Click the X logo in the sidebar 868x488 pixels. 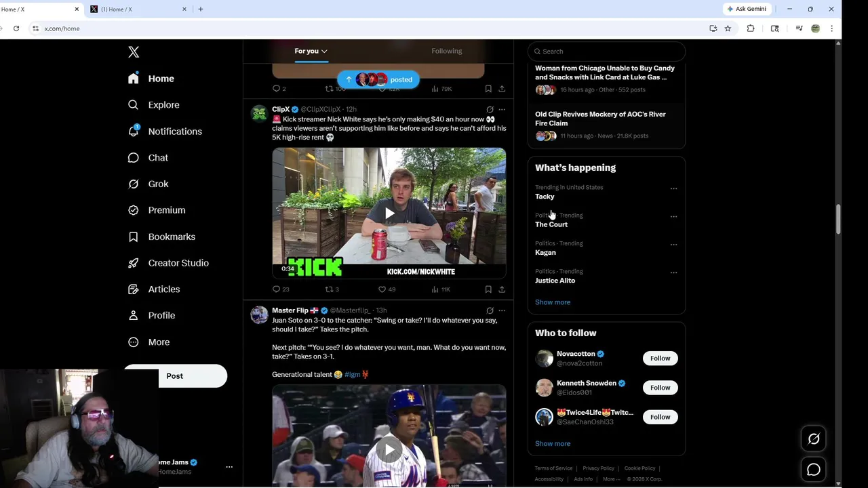coord(134,52)
